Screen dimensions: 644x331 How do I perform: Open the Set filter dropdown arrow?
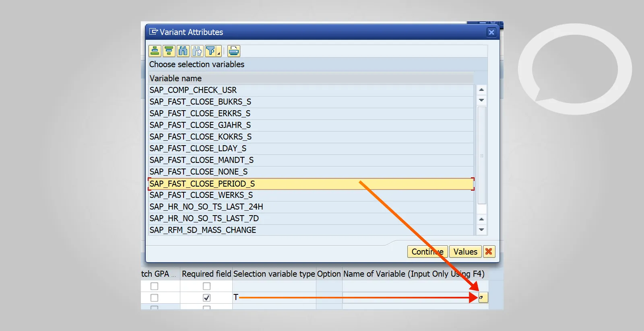(219, 53)
